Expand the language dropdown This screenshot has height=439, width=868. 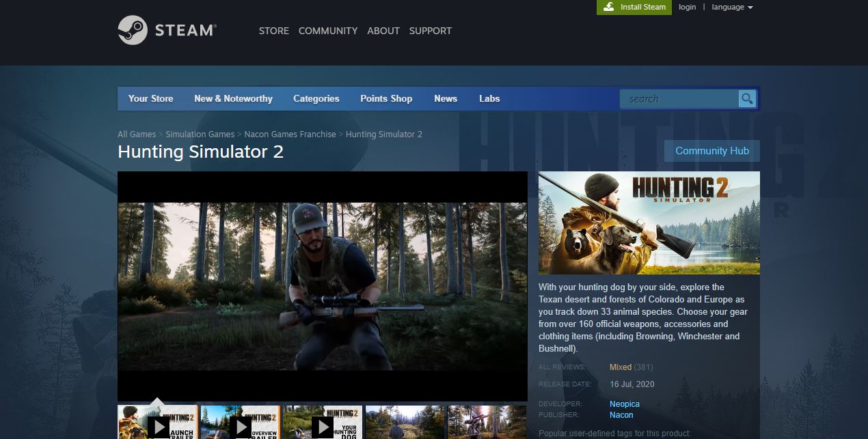coord(732,7)
